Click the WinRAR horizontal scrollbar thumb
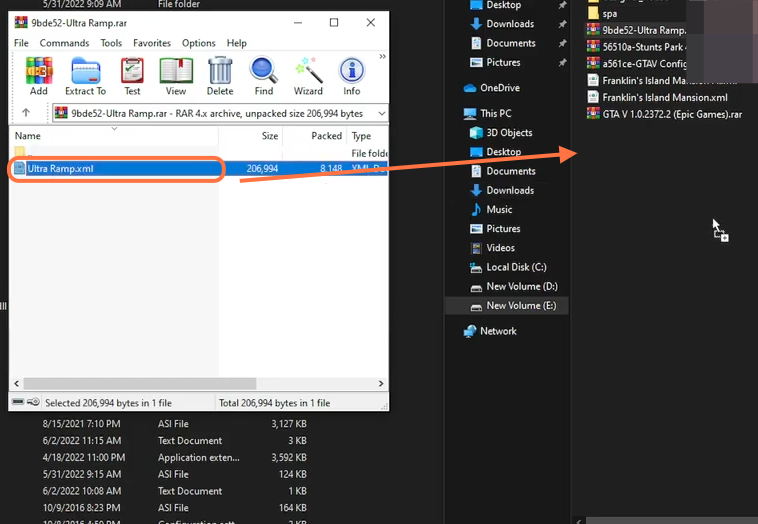The height and width of the screenshot is (524, 758). 140,383
